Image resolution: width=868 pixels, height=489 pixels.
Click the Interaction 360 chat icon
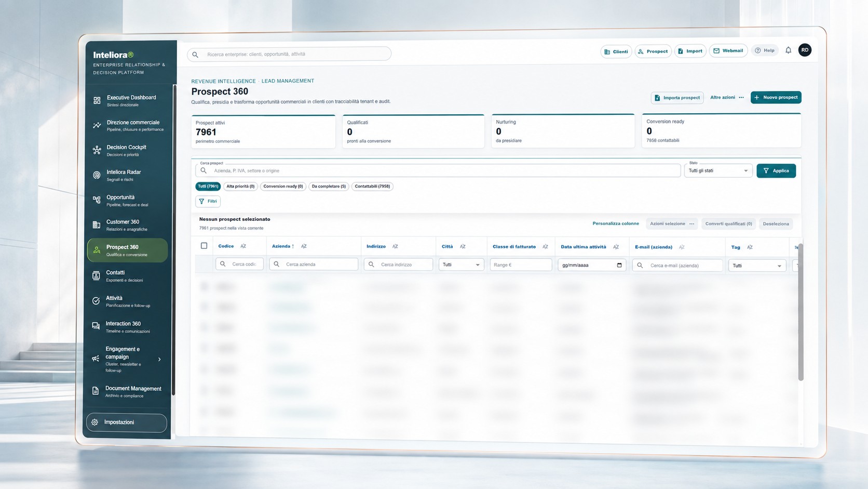click(96, 326)
